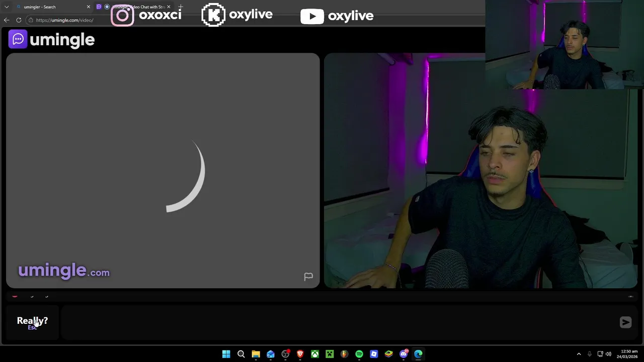This screenshot has height=362, width=644.
Task: Click the microphone tray icon
Action: coord(590,354)
